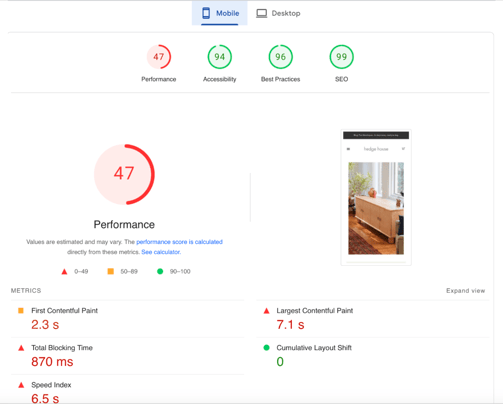Click red triangle beside Largest Contentful Paint
Viewport: 503px width, 404px height.
[266, 311]
